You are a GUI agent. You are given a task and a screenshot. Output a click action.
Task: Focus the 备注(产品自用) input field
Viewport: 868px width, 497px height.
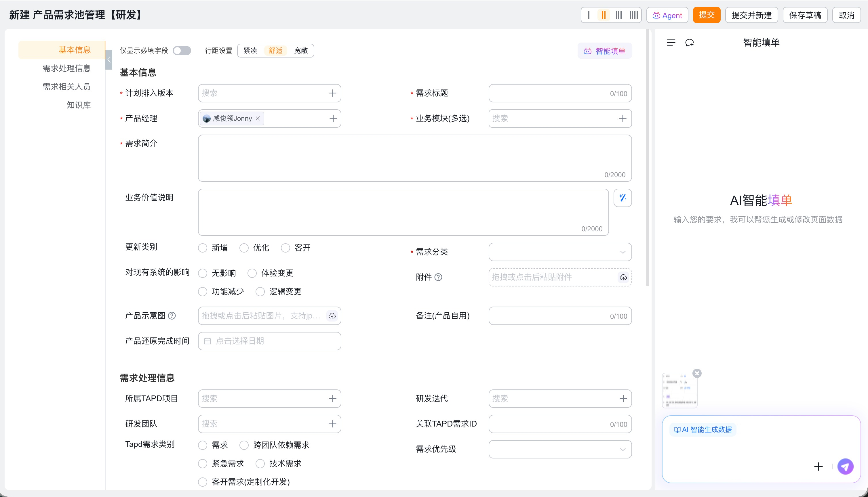point(560,316)
